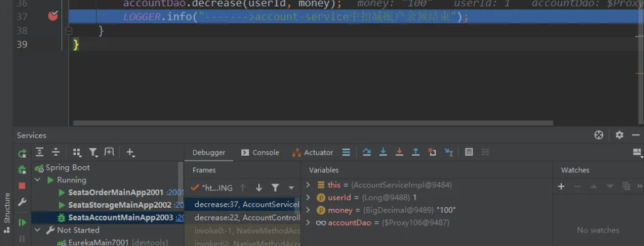Screen dimensions: 644x246
Task: Expand the money variable node
Action: click(308, 210)
